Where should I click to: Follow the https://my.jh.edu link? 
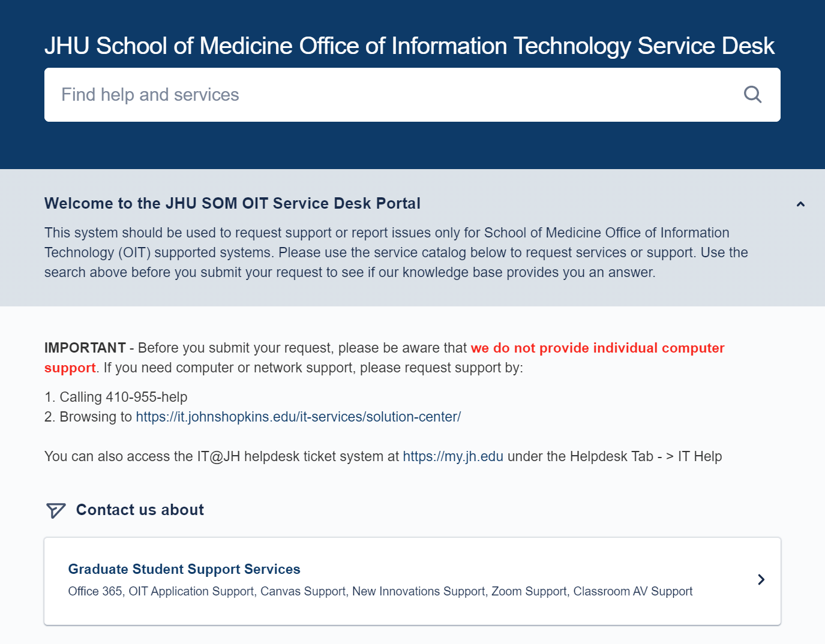pyautogui.click(x=453, y=456)
